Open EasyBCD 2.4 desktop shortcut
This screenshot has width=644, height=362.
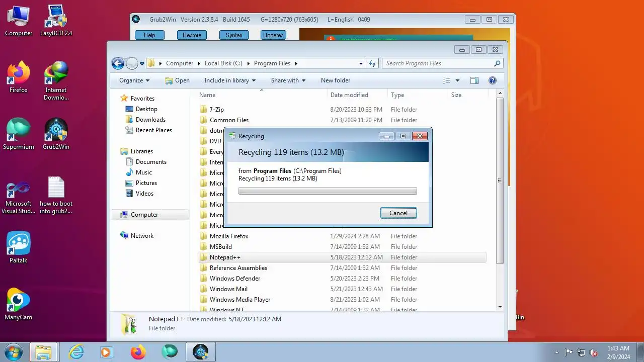click(56, 21)
